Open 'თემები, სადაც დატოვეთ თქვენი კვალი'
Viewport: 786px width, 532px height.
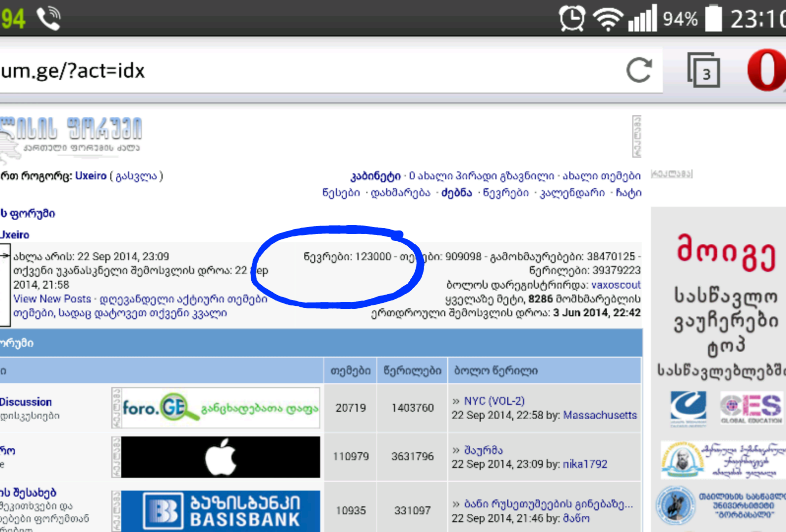click(120, 313)
